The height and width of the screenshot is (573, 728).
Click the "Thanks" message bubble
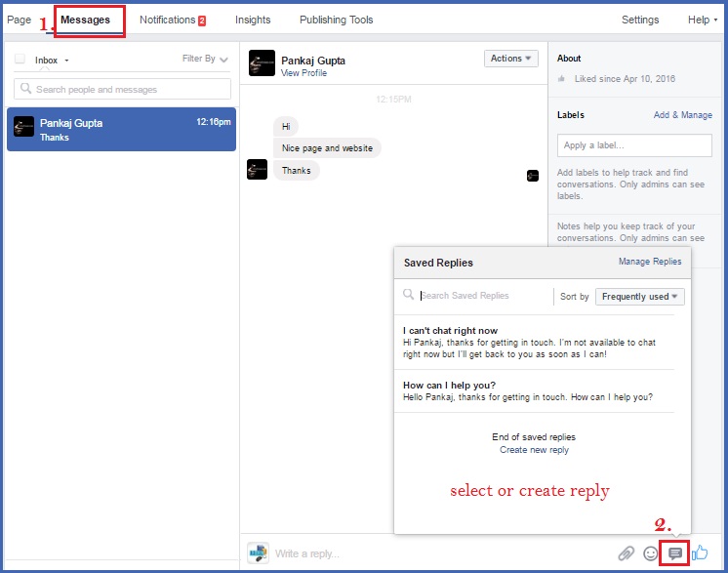297,171
